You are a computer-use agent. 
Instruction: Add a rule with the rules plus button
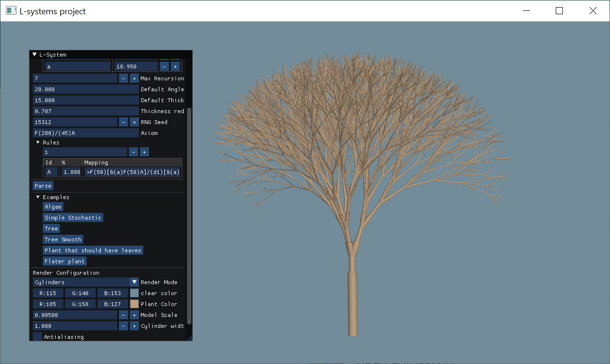tap(145, 152)
